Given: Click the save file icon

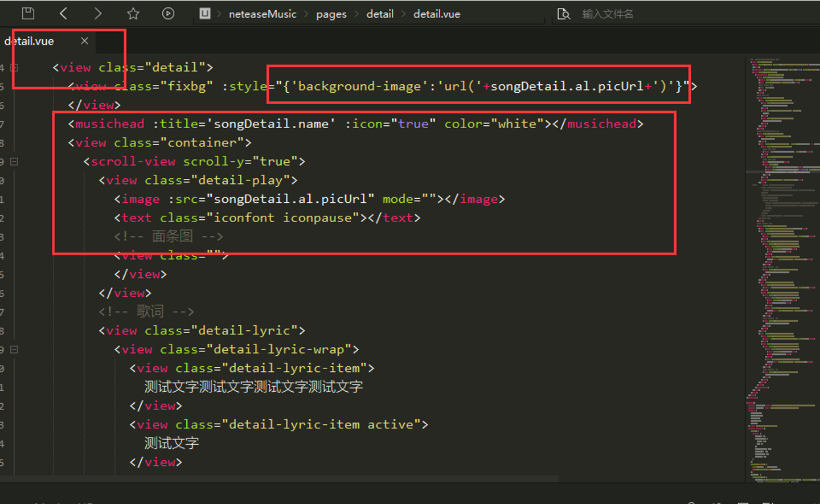Looking at the screenshot, I should 28,13.
